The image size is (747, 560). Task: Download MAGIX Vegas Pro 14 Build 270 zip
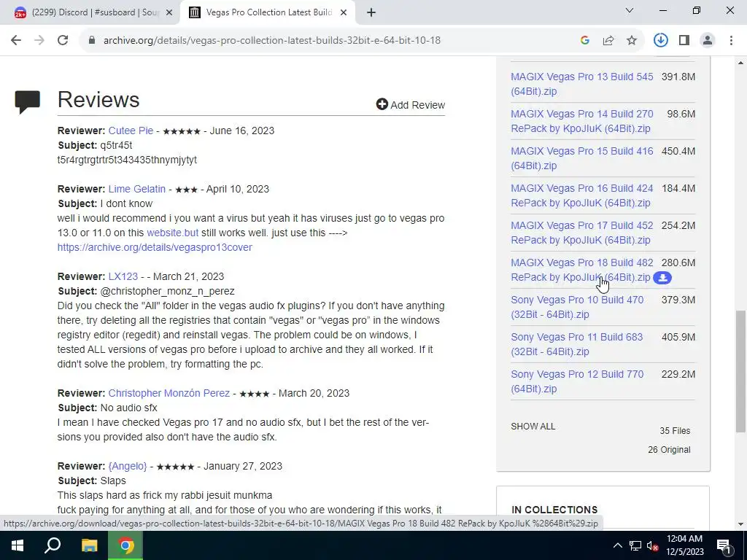tap(581, 121)
